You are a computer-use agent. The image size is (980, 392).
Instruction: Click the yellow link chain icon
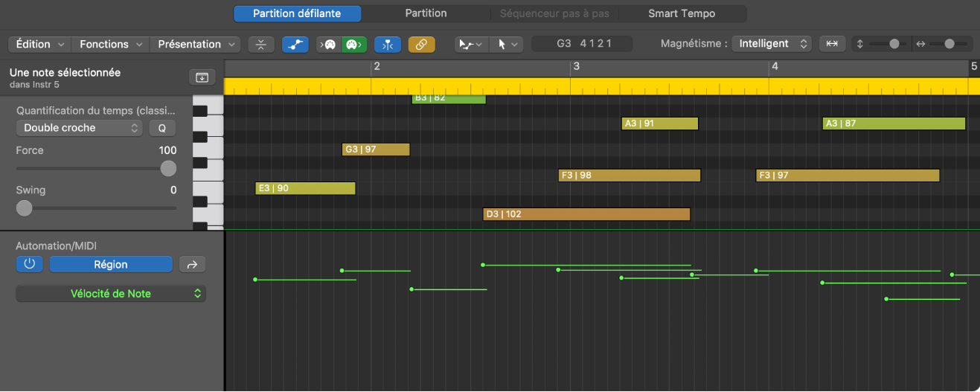tap(421, 45)
